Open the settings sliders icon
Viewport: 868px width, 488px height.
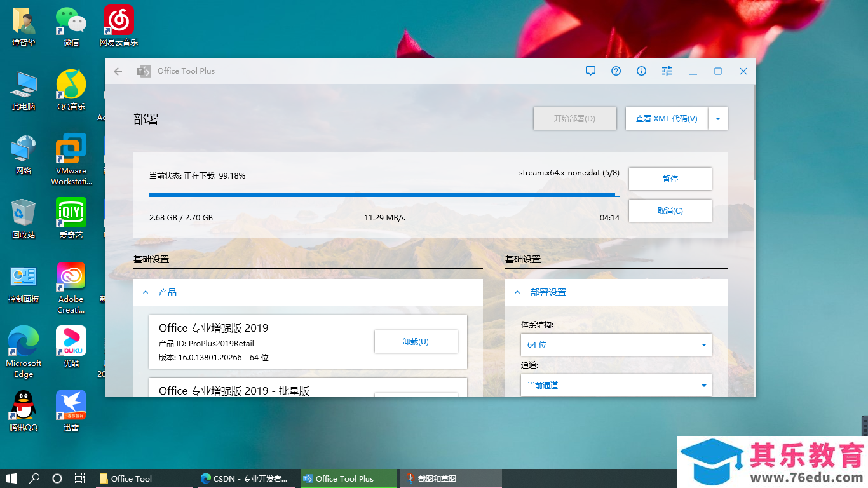point(667,71)
